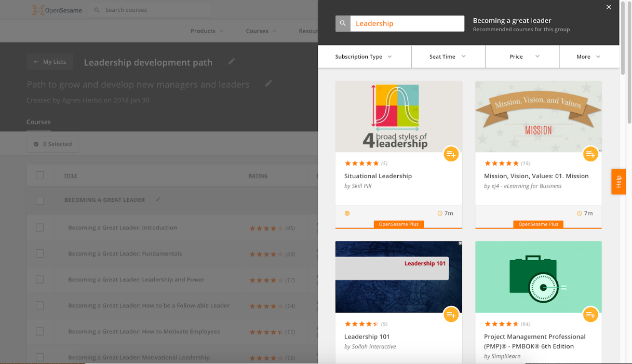This screenshot has height=364, width=632.
Task: Select checkbox for Becoming a Great Leader: Fundamentals
Action: (x=40, y=253)
